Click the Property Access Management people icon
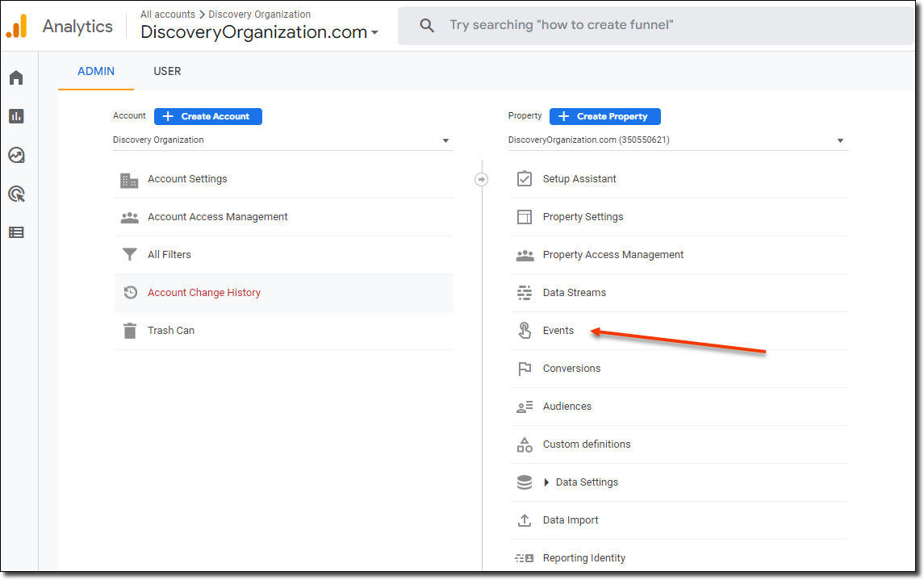The image size is (924, 580). [525, 255]
